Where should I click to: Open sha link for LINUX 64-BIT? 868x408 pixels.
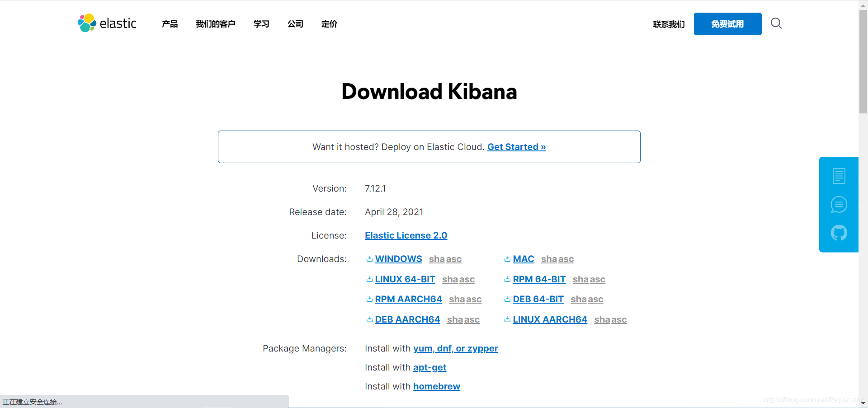coord(450,279)
